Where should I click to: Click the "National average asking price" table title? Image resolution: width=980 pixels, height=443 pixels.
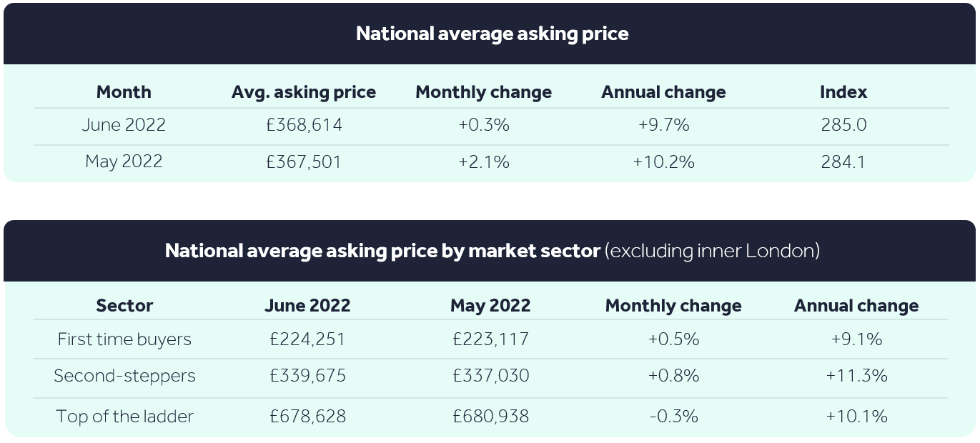click(x=492, y=34)
